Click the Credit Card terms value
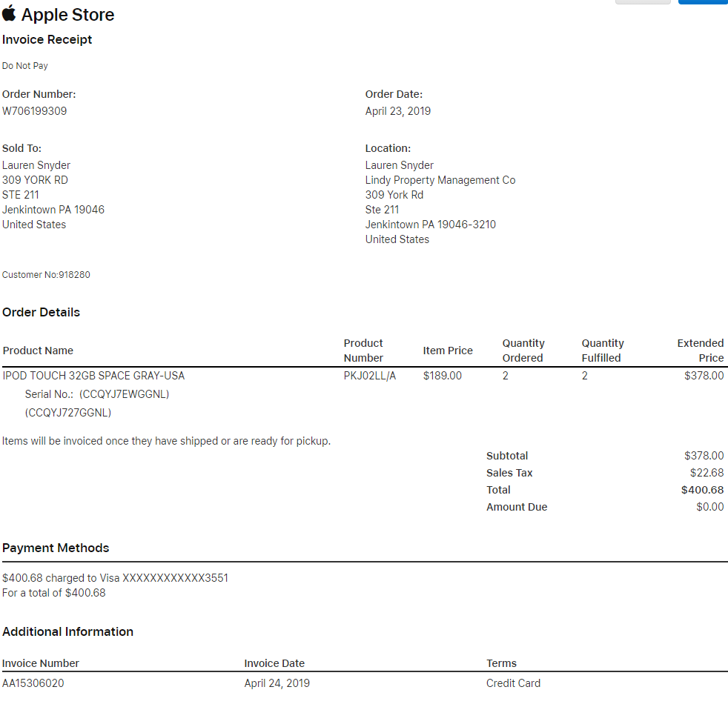Screen dimensions: 728x707 coord(513,683)
